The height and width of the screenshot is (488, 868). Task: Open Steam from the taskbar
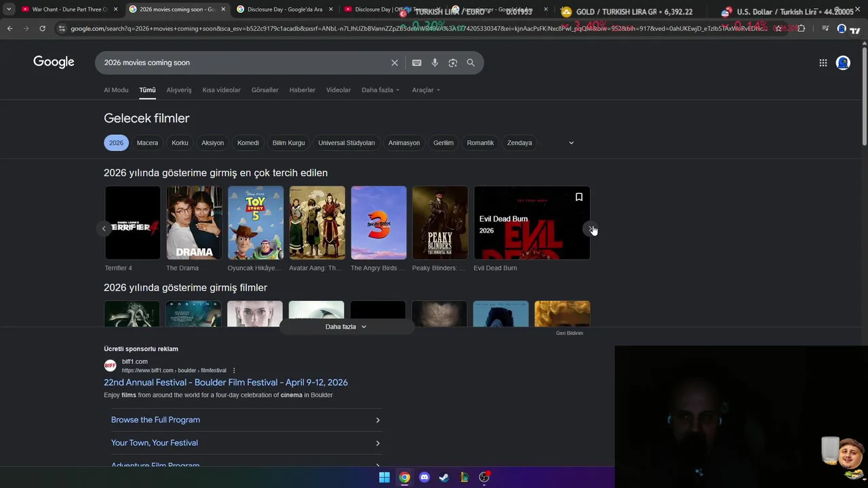[444, 477]
